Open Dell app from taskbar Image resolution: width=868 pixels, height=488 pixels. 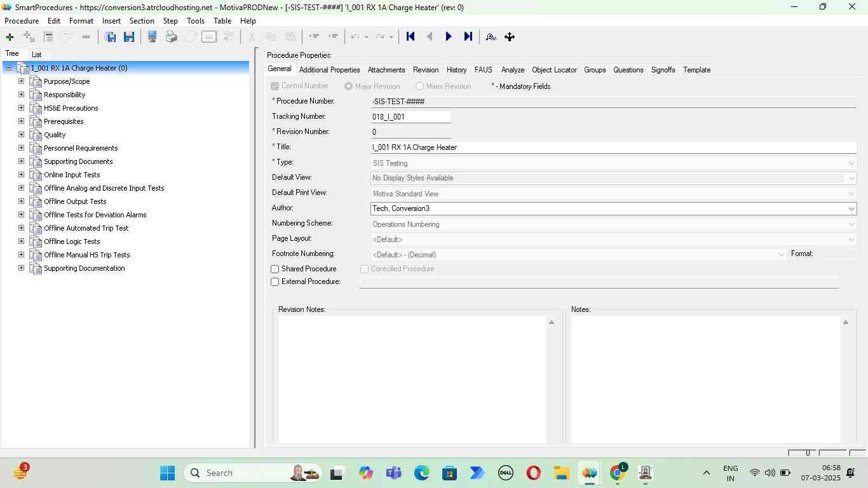pyautogui.click(x=505, y=473)
